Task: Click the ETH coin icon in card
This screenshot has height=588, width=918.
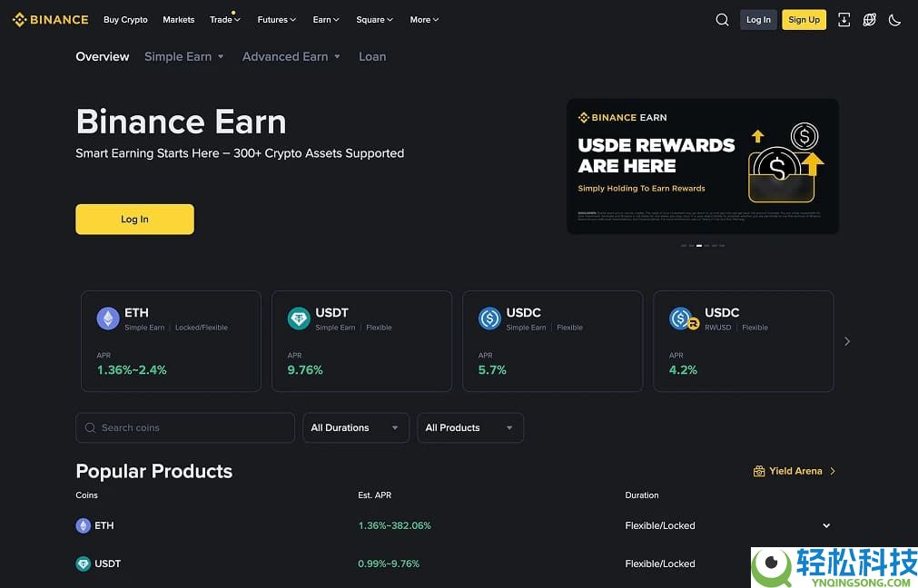Action: [x=108, y=318]
